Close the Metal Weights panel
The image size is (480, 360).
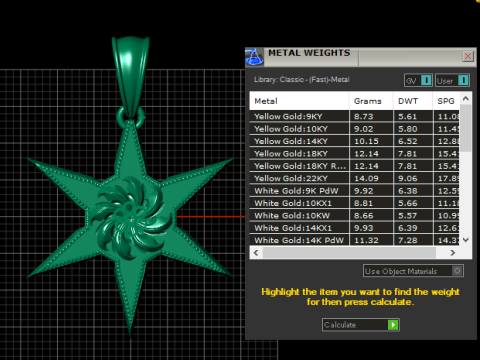(x=468, y=56)
